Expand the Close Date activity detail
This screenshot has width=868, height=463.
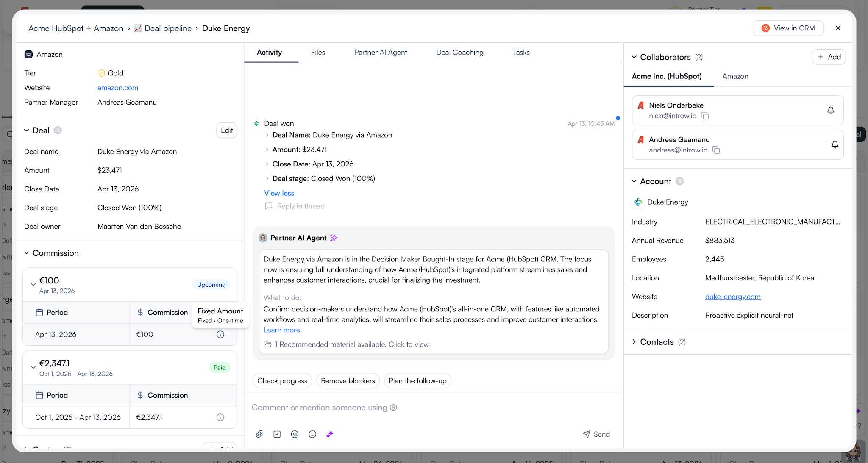[267, 164]
